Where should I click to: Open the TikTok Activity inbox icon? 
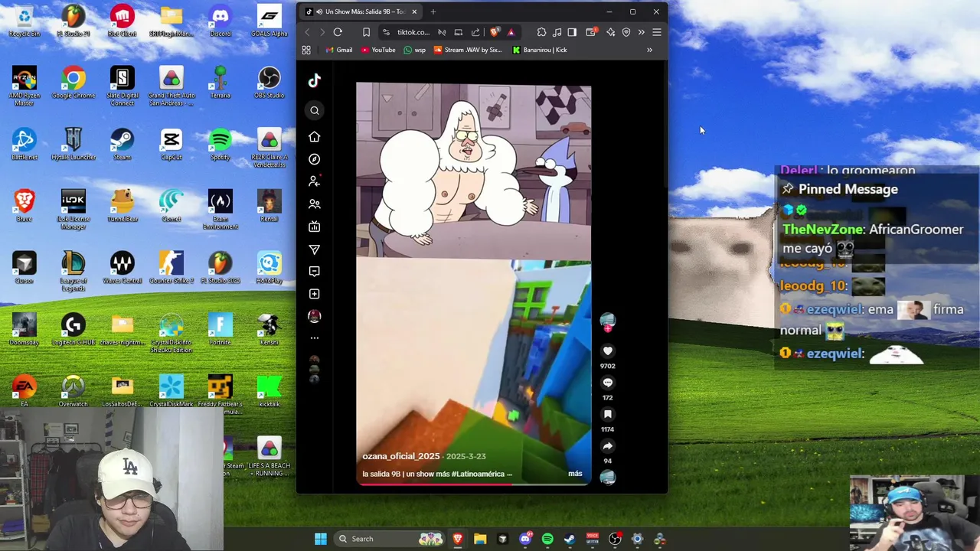(x=314, y=272)
